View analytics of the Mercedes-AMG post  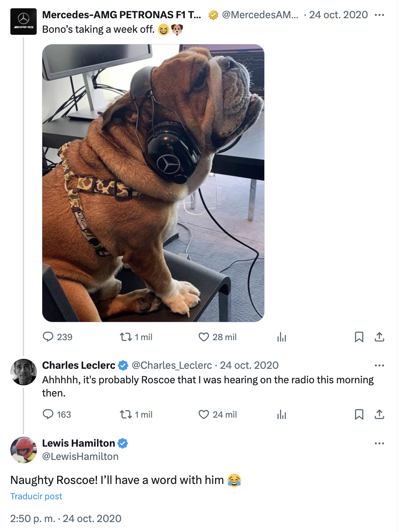point(282,337)
